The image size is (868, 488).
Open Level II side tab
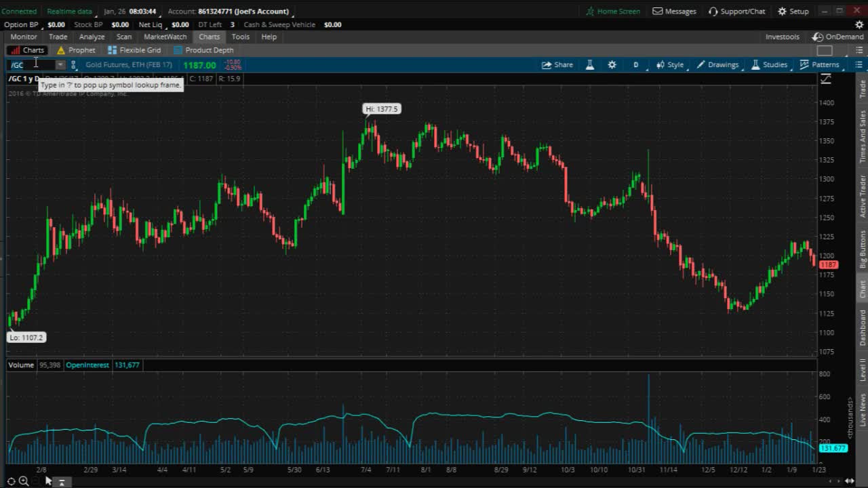tap(863, 370)
